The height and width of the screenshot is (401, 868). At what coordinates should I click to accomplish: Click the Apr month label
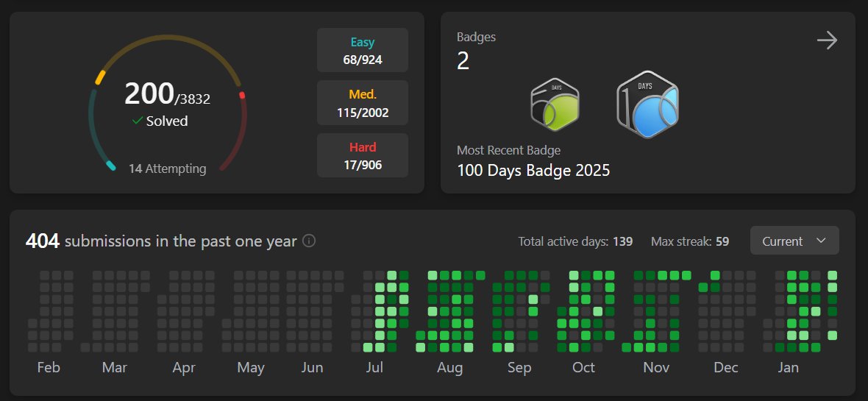coord(184,368)
